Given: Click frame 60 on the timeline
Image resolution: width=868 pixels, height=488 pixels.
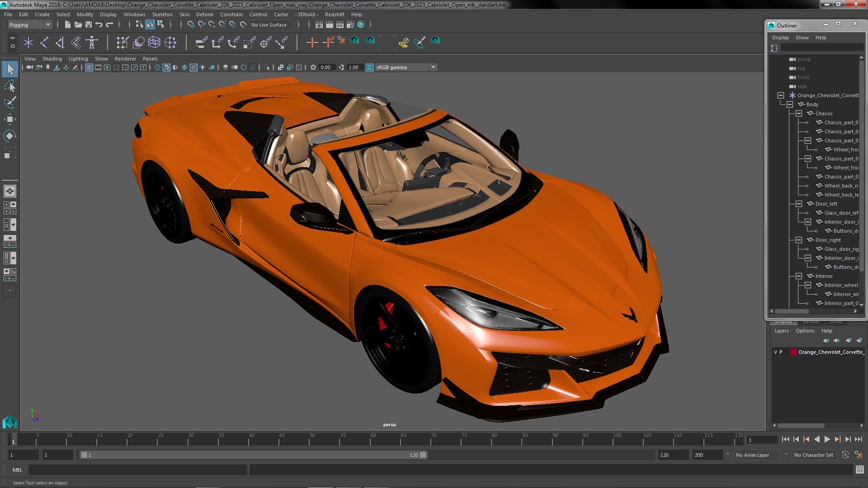Looking at the screenshot, I should point(373,439).
